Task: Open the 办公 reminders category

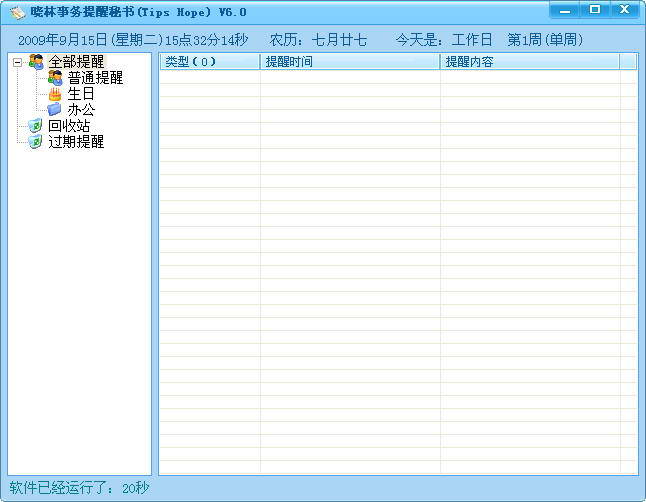Action: [81, 110]
